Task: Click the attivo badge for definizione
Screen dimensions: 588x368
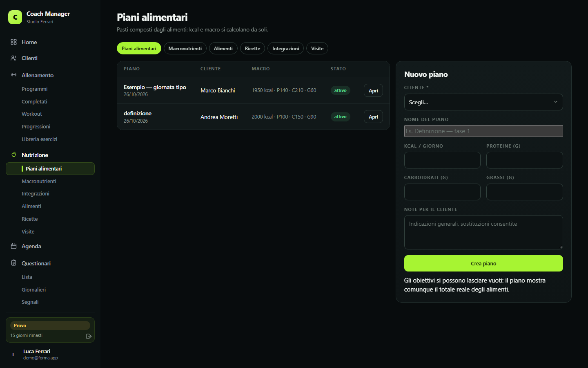Action: coord(340,117)
